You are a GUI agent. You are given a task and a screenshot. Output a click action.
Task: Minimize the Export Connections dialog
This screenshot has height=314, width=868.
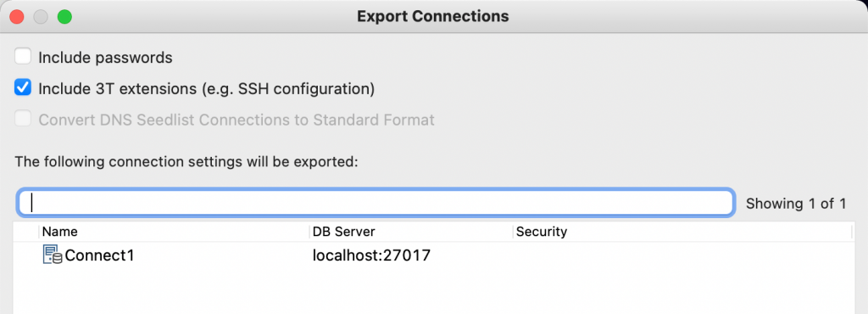tap(41, 17)
